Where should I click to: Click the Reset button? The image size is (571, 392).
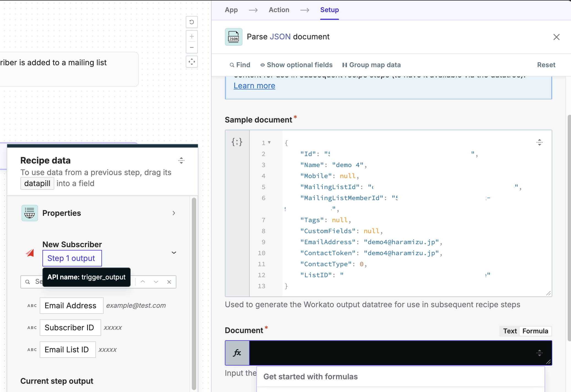coord(546,65)
